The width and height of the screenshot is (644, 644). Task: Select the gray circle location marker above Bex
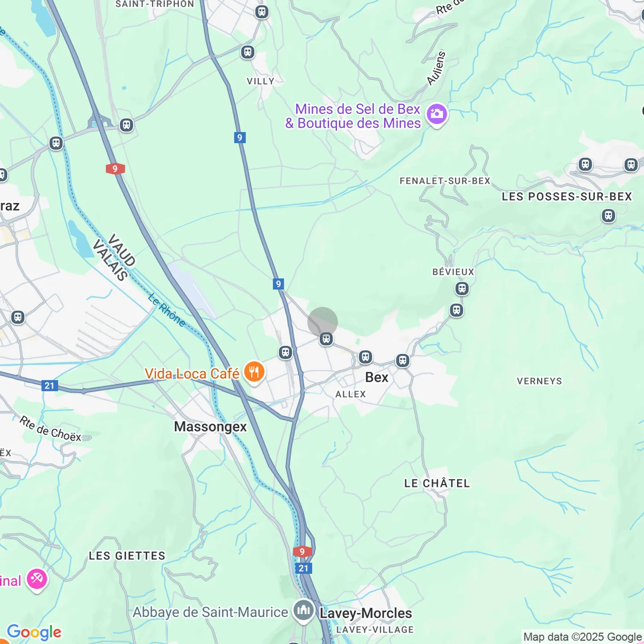[322, 322]
